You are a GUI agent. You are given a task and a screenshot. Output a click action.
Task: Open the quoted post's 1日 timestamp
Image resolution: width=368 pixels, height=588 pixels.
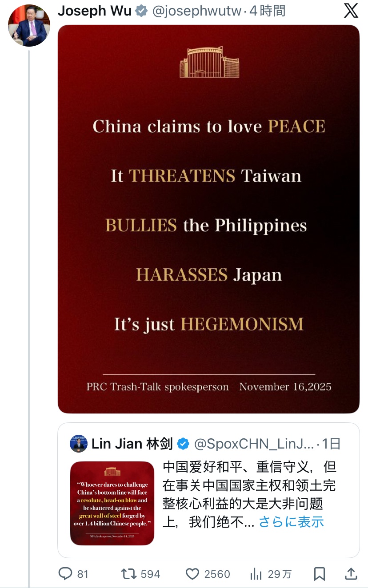[x=332, y=443]
